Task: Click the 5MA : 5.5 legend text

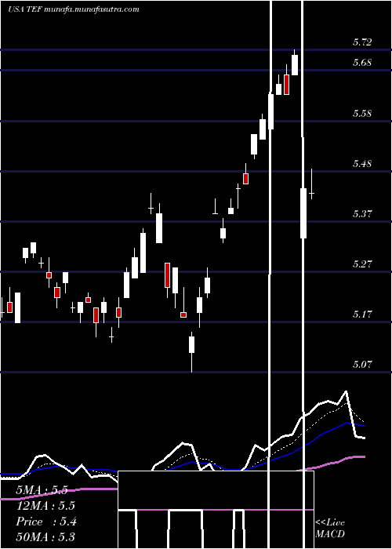Action: coord(42,490)
